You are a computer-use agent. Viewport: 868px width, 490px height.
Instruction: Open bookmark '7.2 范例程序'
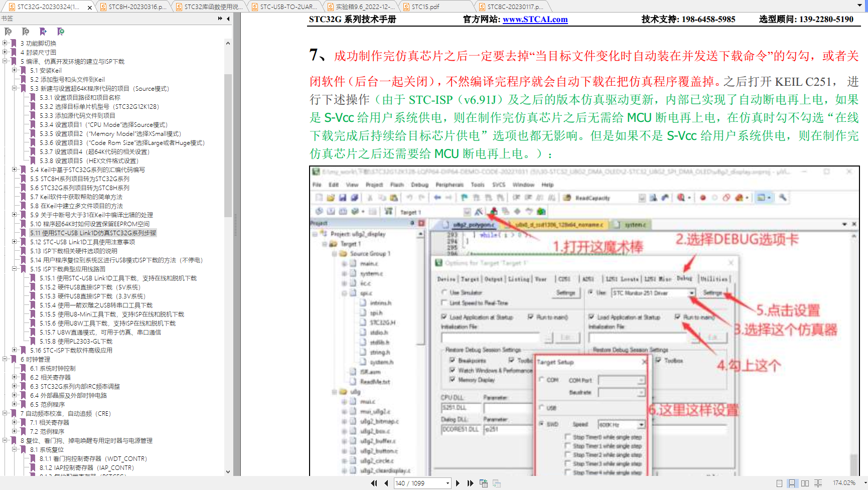pos(47,431)
